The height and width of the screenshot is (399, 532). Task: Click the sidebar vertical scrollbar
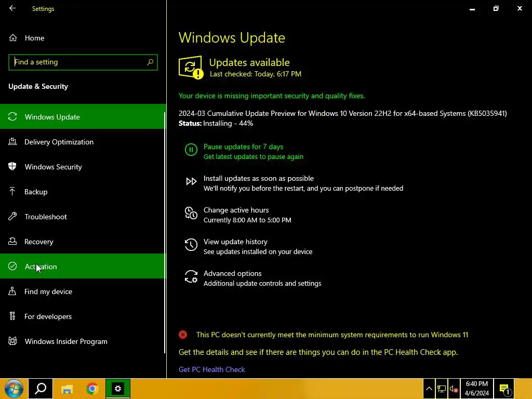tap(165, 232)
